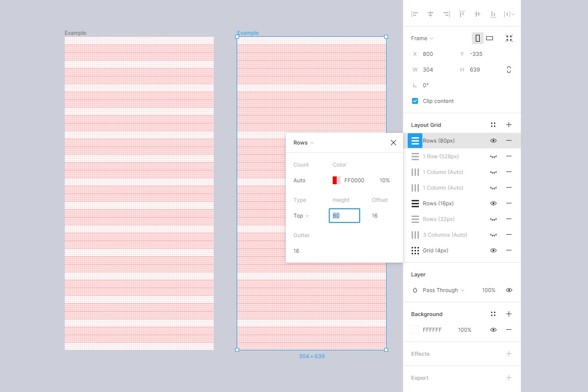The image size is (588, 392).
Task: Click the X position field 800
Action: point(428,54)
